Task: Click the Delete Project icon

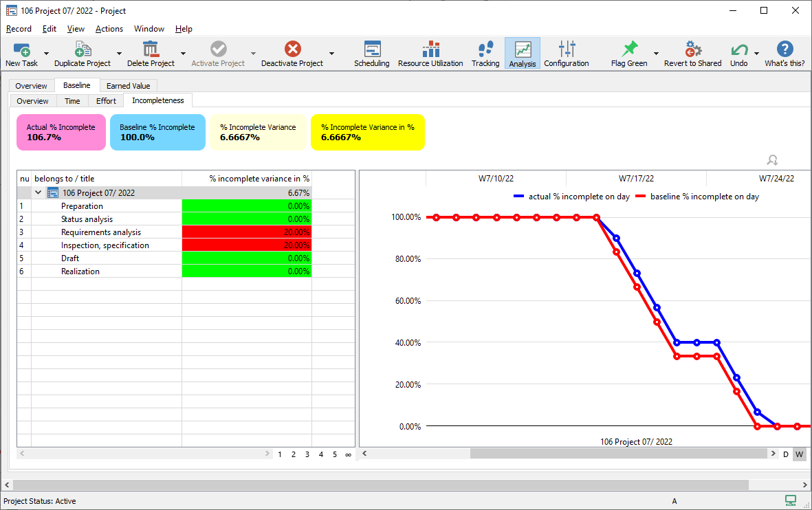Action: [151, 49]
